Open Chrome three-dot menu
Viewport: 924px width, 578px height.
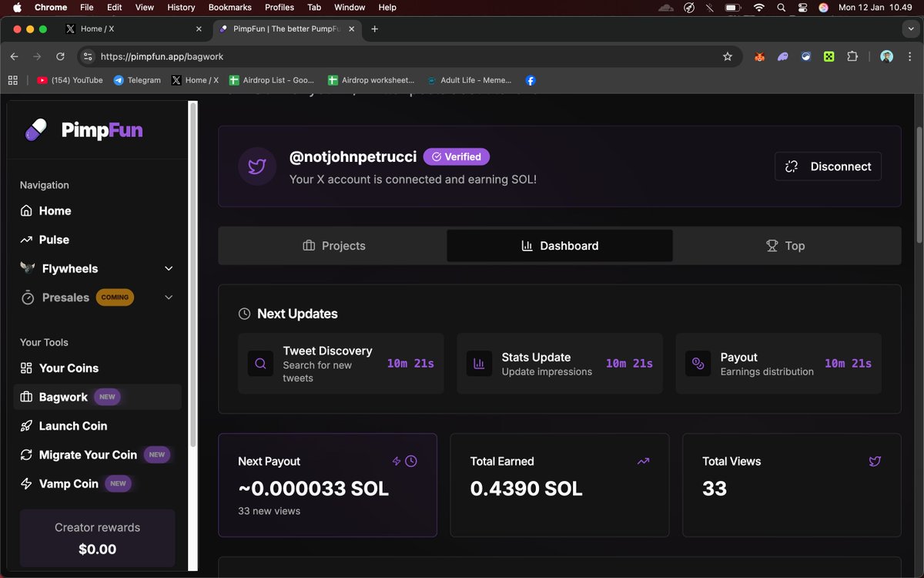[909, 56]
